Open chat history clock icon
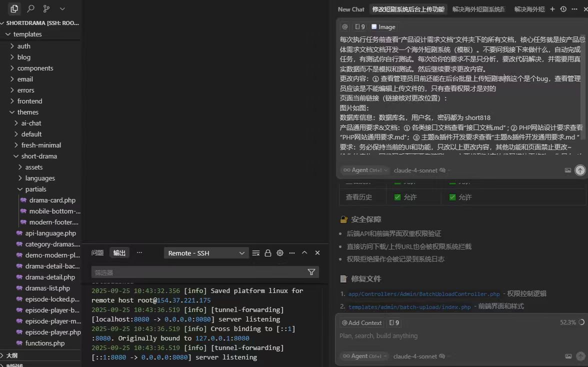This screenshot has height=367, width=588. pos(563,9)
